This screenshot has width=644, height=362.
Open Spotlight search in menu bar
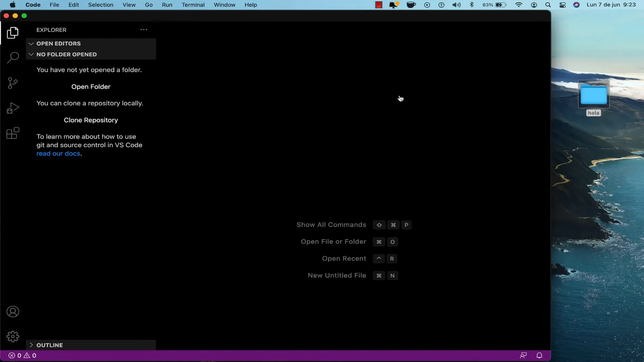point(548,5)
